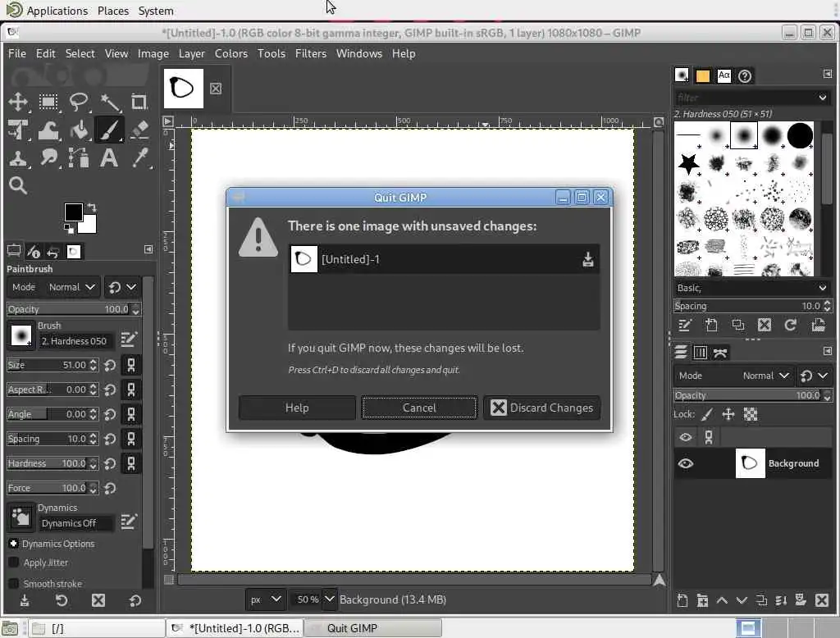Select the Rectangle Select tool
The width and height of the screenshot is (840, 638).
[x=48, y=102]
